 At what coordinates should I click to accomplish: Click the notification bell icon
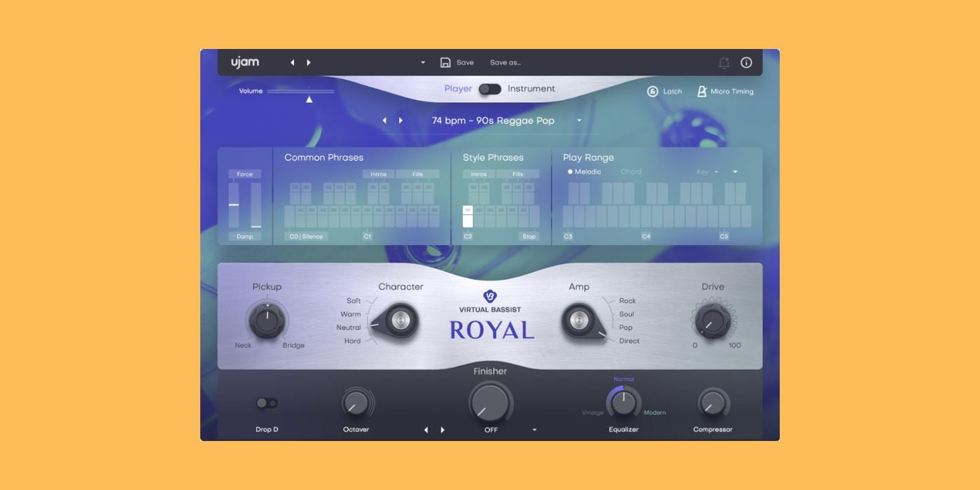coord(724,63)
